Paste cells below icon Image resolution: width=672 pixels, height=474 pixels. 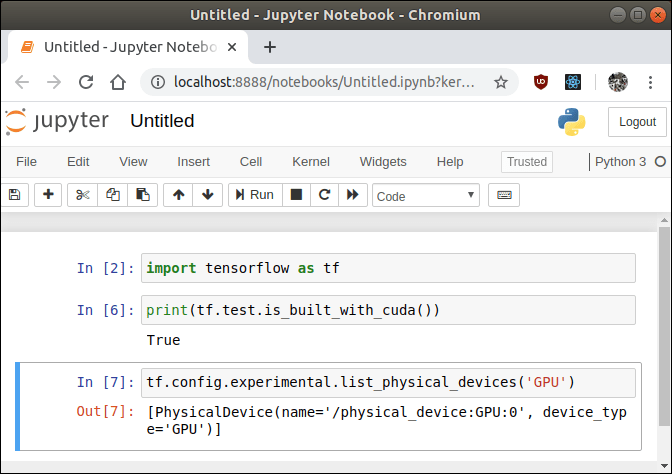(143, 195)
